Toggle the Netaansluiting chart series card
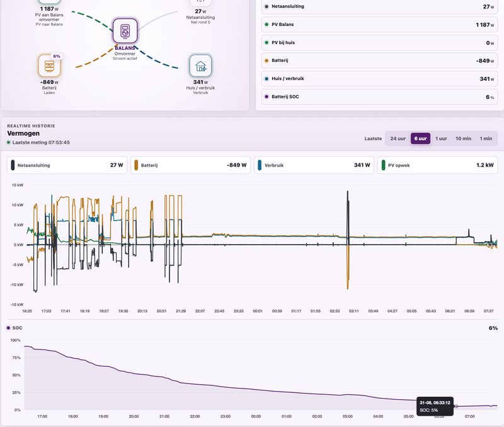This screenshot has height=427, width=504. tap(67, 165)
